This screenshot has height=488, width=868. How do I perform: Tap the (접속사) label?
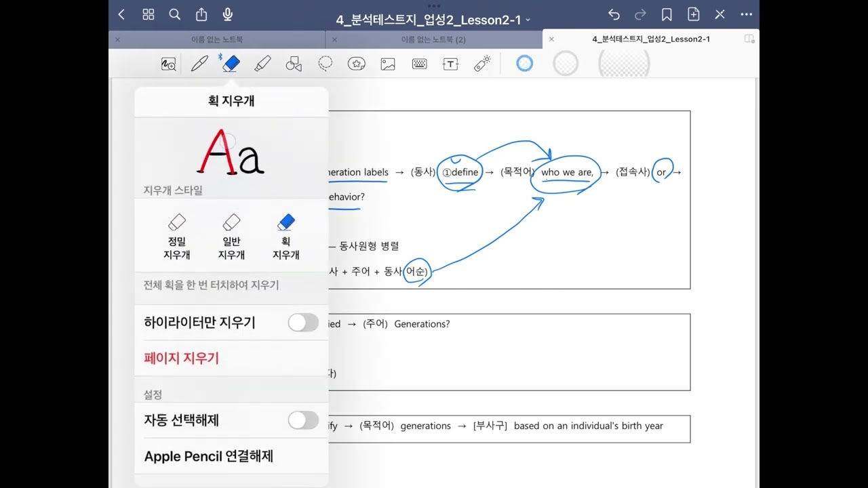click(633, 172)
